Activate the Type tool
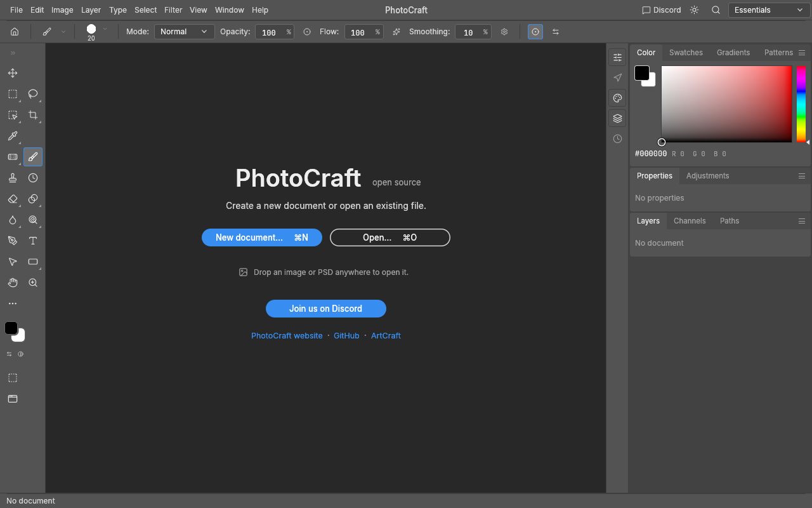This screenshot has height=508, width=812. coord(33,241)
